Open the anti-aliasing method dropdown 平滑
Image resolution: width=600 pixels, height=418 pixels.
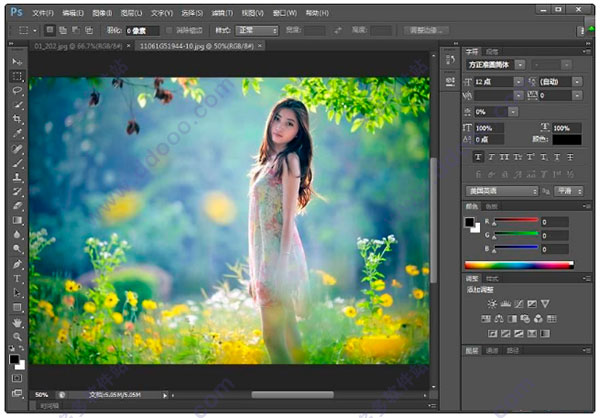569,191
